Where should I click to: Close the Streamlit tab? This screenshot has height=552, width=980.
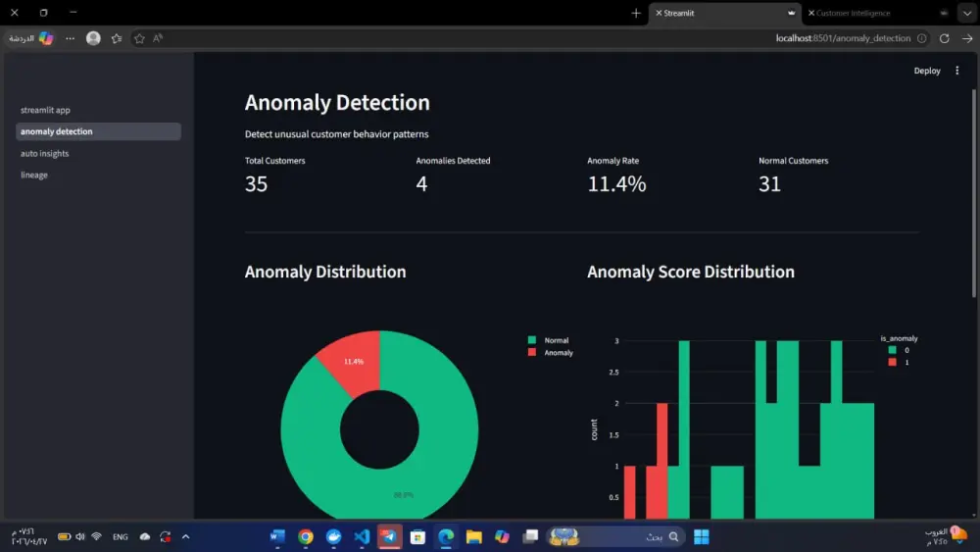click(x=659, y=13)
